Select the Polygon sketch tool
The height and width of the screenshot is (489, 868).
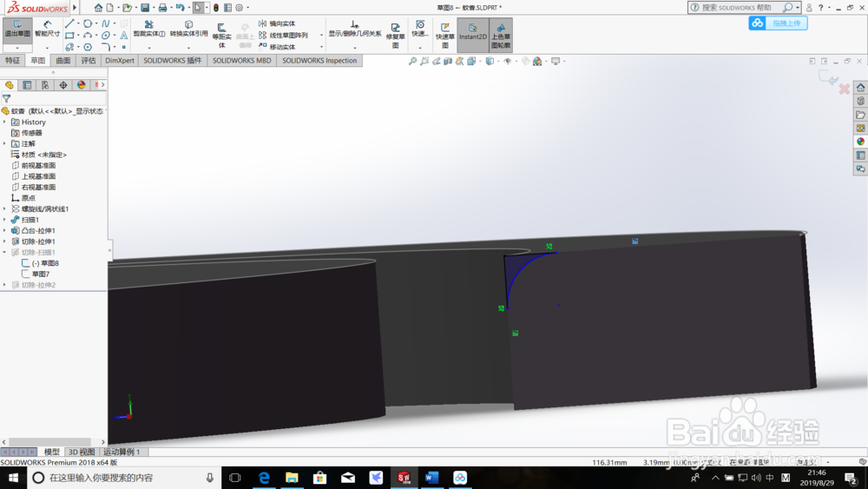coord(88,47)
